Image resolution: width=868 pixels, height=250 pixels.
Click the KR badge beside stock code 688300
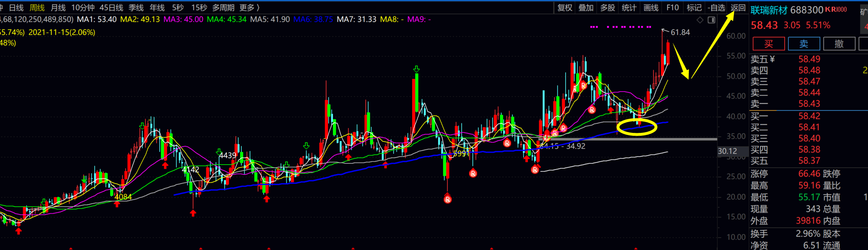coord(836,9)
